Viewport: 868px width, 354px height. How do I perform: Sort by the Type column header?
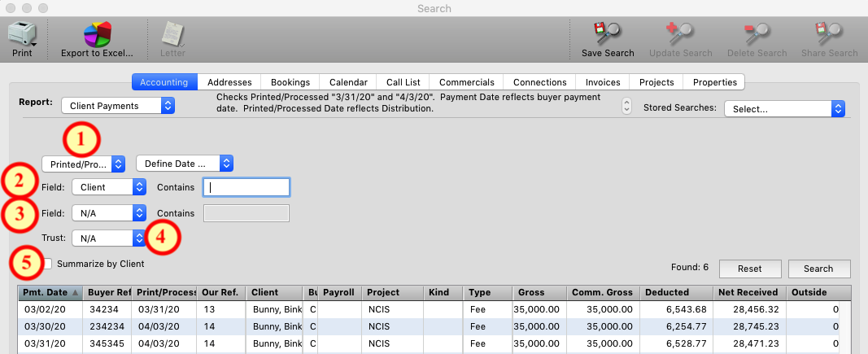tap(488, 292)
